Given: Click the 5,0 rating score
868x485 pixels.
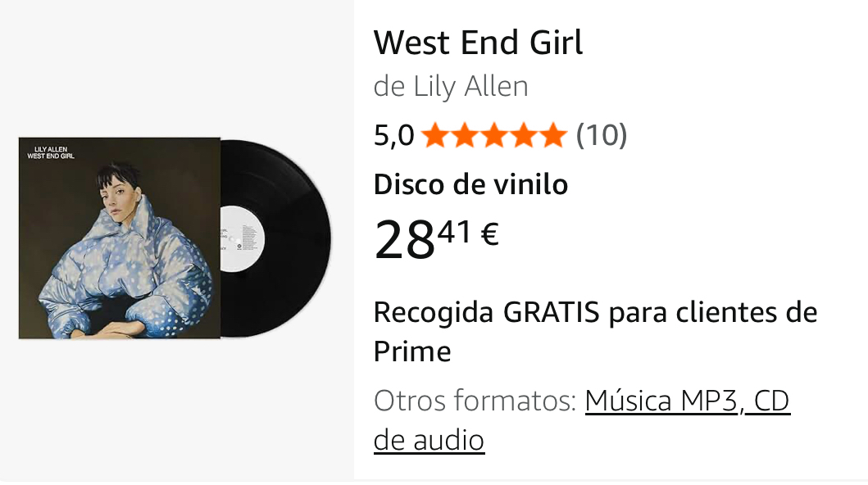Looking at the screenshot, I should (x=393, y=135).
